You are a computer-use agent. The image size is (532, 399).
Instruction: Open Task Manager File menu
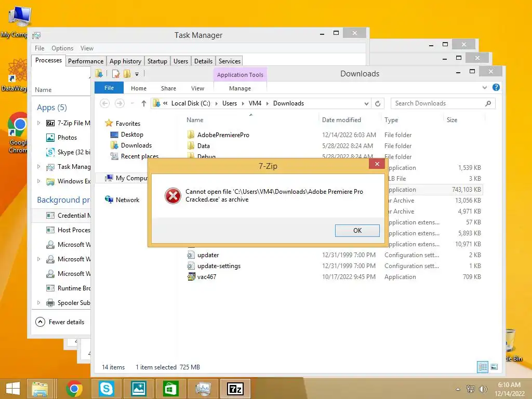tap(39, 48)
